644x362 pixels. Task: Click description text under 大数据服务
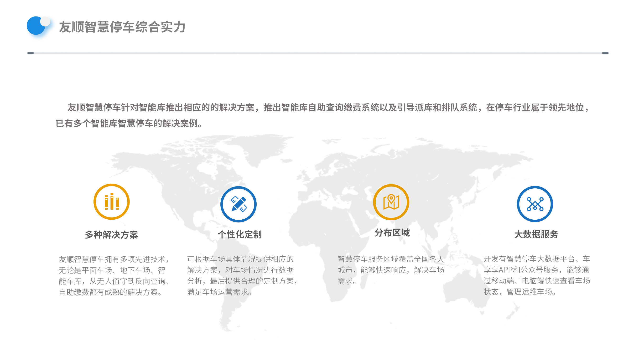536,275
